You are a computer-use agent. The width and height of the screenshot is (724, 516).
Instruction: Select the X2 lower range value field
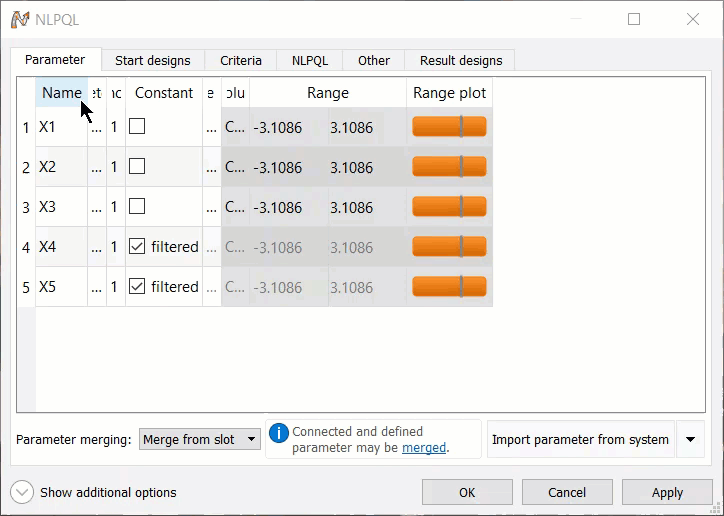pos(278,167)
